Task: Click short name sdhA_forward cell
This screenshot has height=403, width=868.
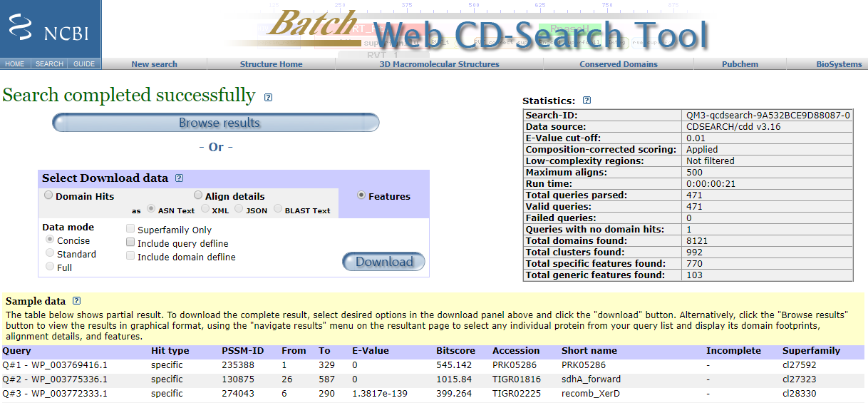Action: tap(591, 379)
